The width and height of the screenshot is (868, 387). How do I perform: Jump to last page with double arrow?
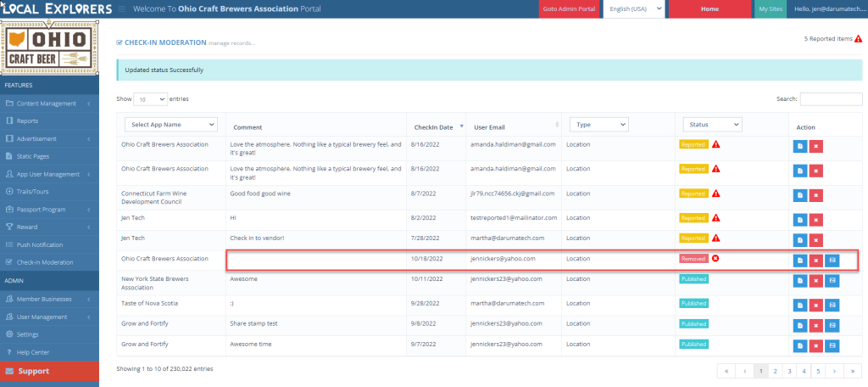(x=853, y=371)
